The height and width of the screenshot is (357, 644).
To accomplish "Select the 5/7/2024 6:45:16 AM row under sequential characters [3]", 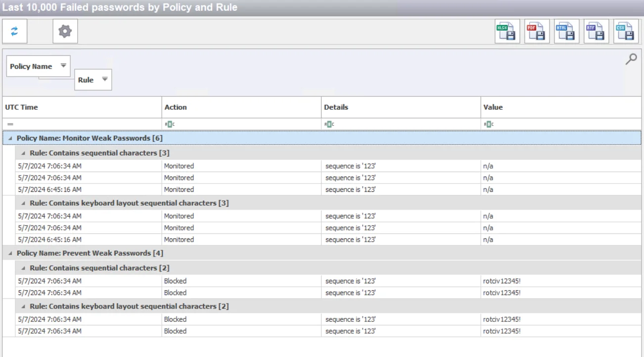I will [328, 189].
